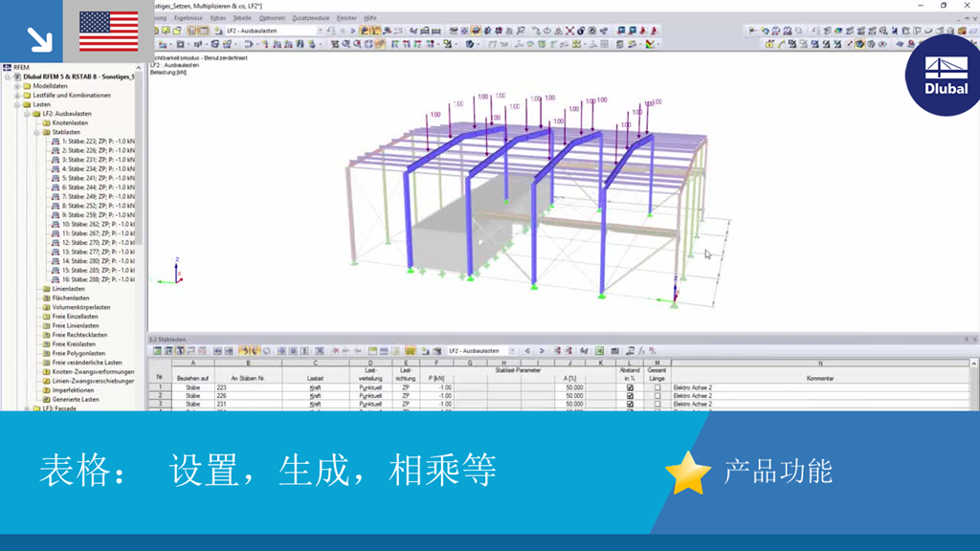Expand the LF3: Fassade node
The width and height of the screenshot is (980, 551).
(27, 408)
